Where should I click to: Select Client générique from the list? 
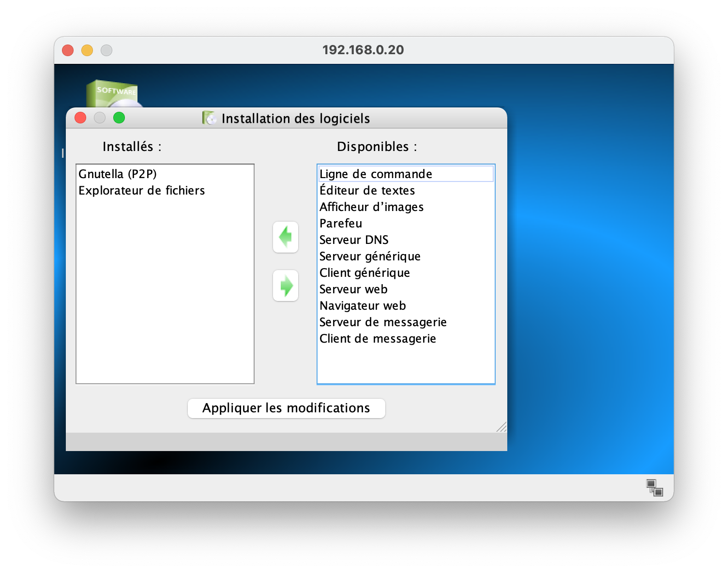click(x=364, y=273)
